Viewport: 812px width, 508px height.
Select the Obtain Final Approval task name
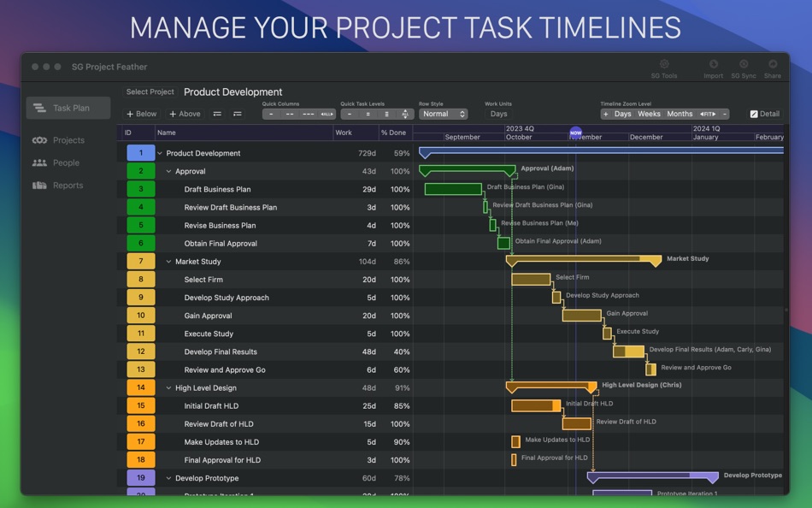221,244
